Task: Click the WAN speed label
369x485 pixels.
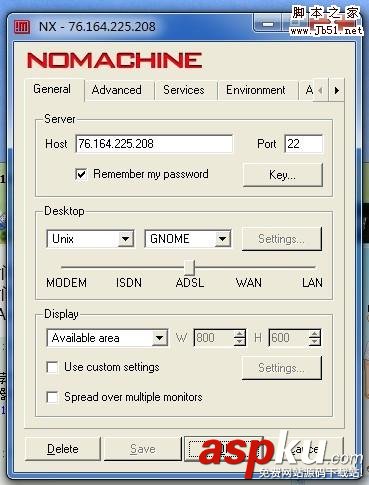Action: click(249, 283)
